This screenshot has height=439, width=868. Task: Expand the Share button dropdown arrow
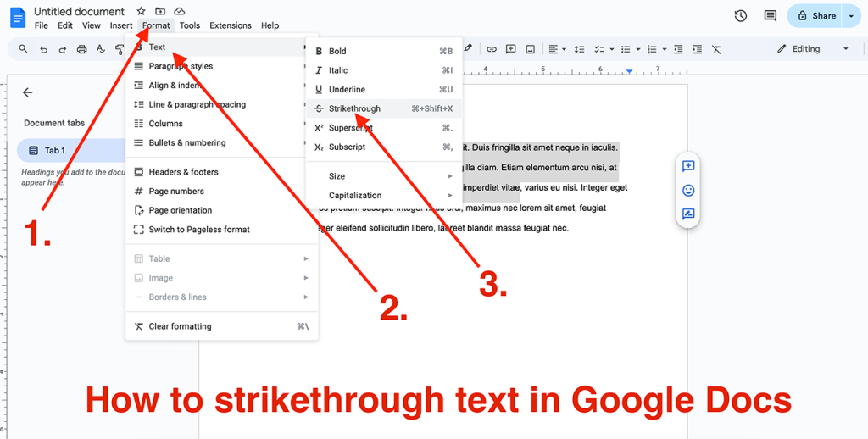coord(851,15)
